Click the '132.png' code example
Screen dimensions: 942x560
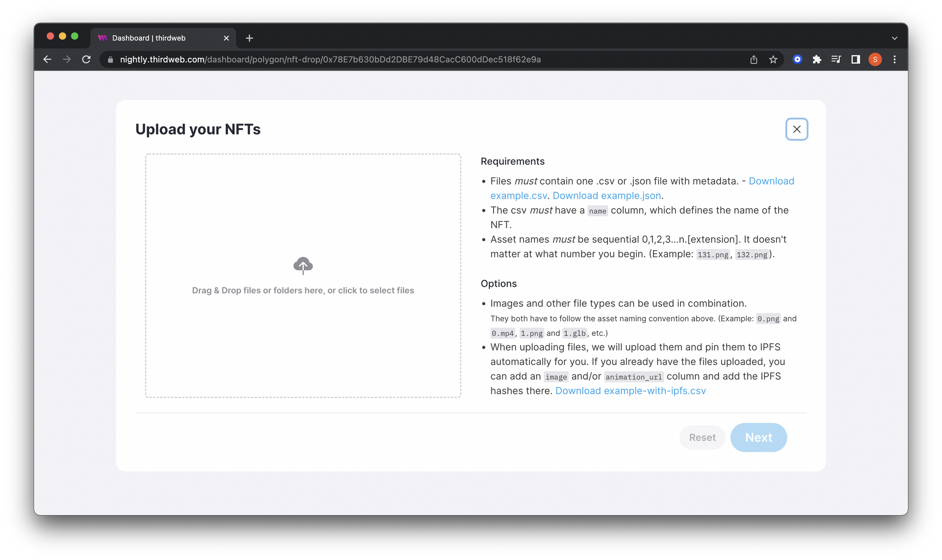click(752, 255)
